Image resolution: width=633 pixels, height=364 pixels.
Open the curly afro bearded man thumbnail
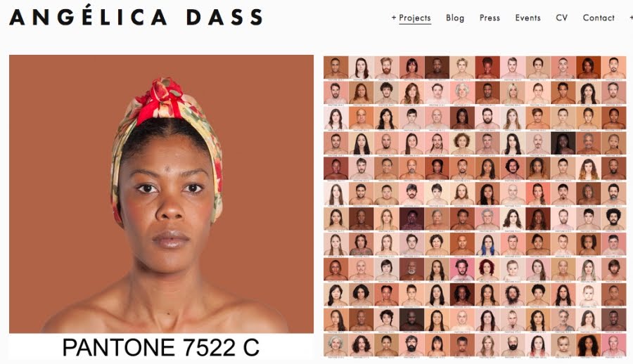613,219
